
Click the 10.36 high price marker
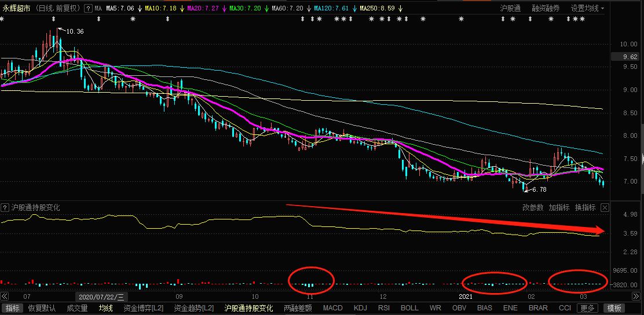coord(74,31)
